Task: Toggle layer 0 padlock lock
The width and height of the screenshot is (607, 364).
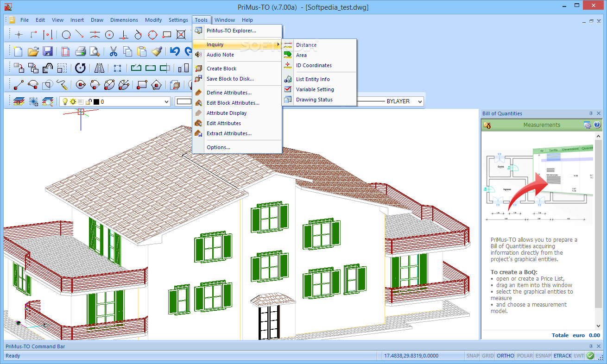Action: pyautogui.click(x=89, y=101)
